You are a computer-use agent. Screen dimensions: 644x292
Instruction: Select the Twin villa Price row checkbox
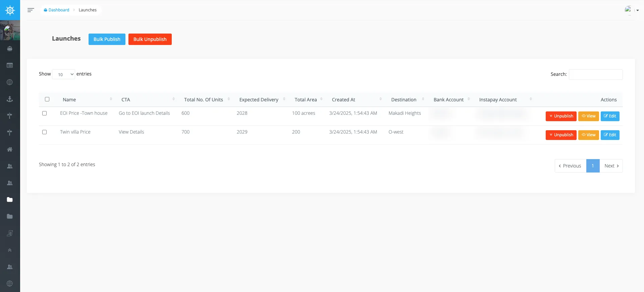click(x=44, y=132)
